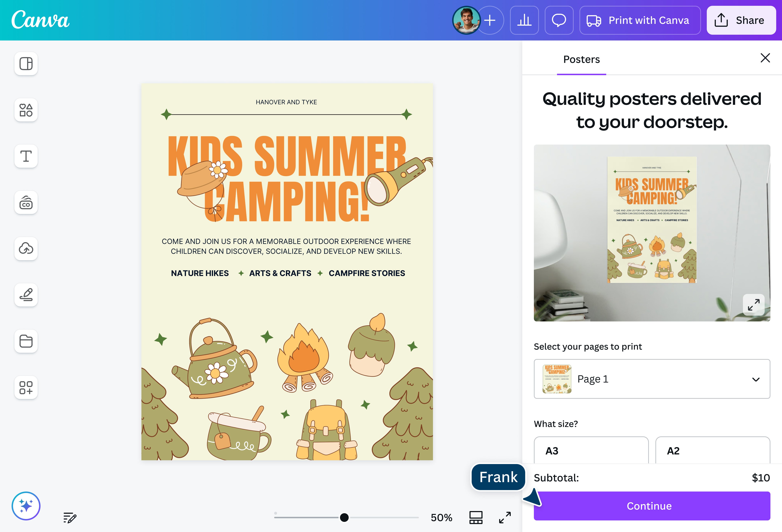Open the Notes icon at bottom
This screenshot has height=532, width=782.
pyautogui.click(x=70, y=518)
